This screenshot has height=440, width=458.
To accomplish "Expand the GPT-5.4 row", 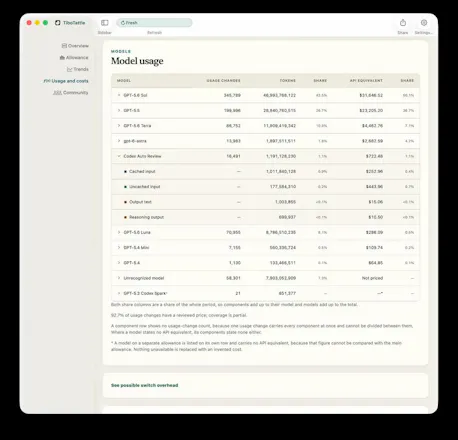I will click(119, 263).
